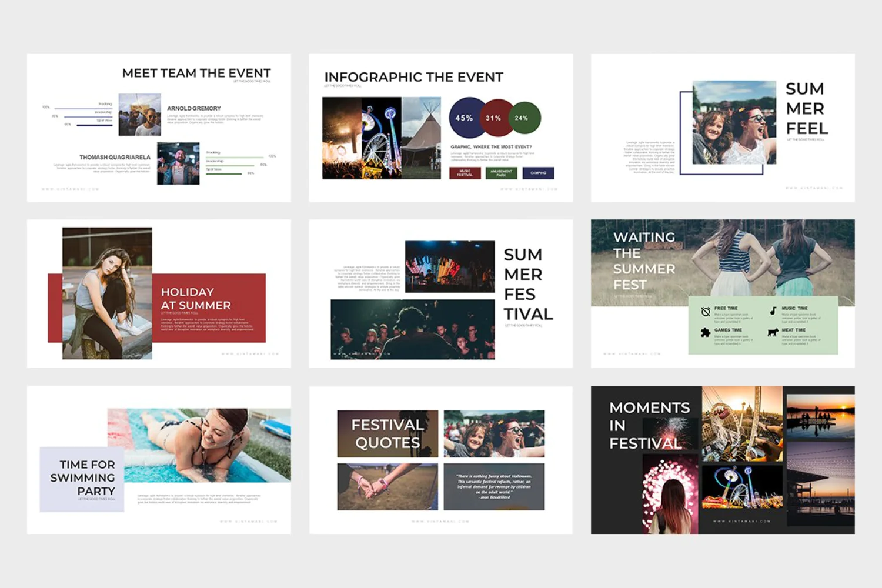Click the music note icon beside Music Time
The image size is (882, 588).
pyautogui.click(x=773, y=311)
